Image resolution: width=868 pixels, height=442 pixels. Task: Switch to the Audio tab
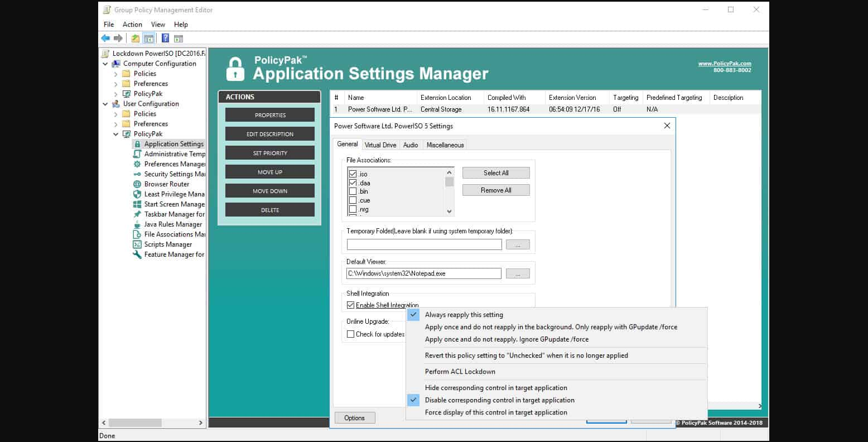point(411,145)
